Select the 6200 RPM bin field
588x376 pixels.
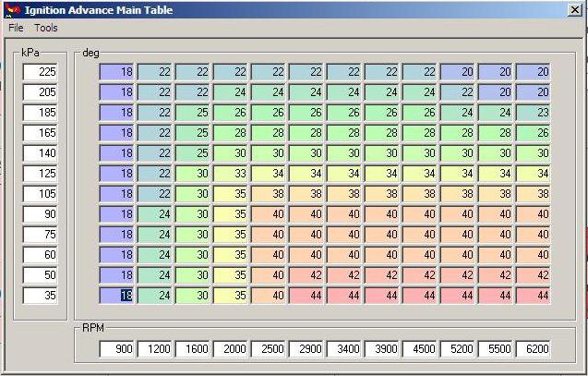(534, 349)
